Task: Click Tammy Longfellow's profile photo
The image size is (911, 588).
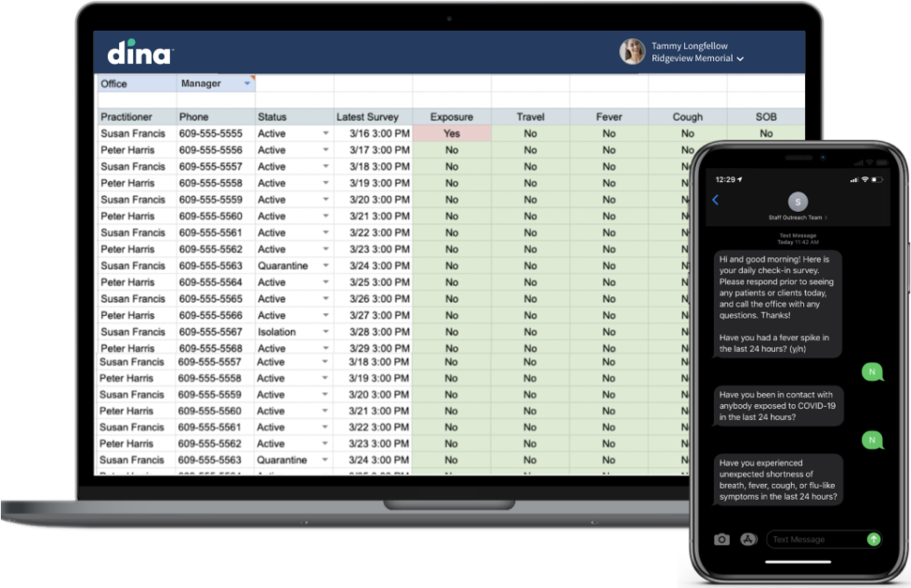Action: click(x=632, y=51)
